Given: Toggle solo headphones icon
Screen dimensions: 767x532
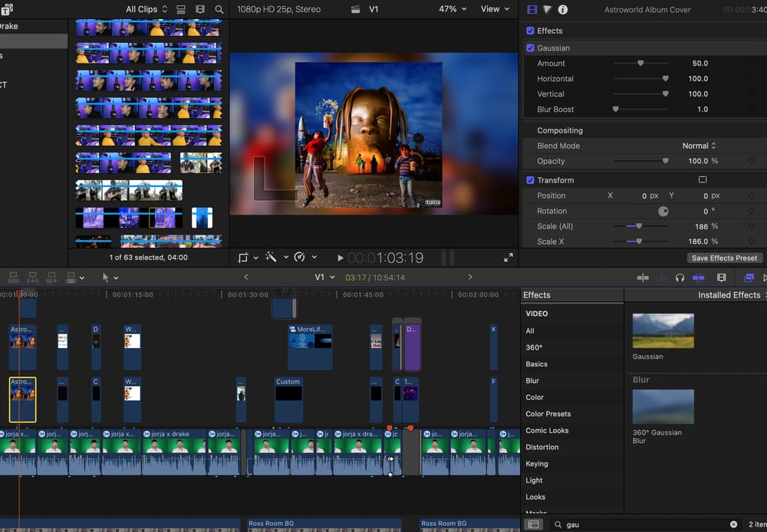Looking at the screenshot, I should [x=680, y=277].
